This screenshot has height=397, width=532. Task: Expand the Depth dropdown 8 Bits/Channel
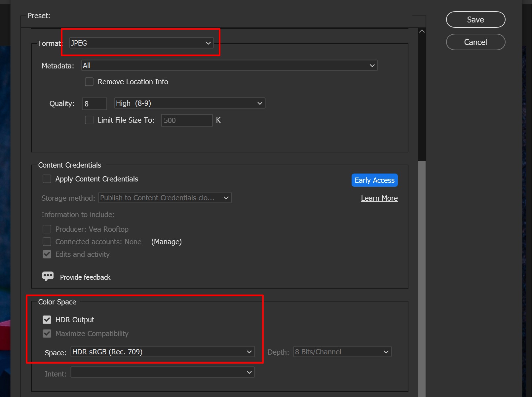(342, 352)
